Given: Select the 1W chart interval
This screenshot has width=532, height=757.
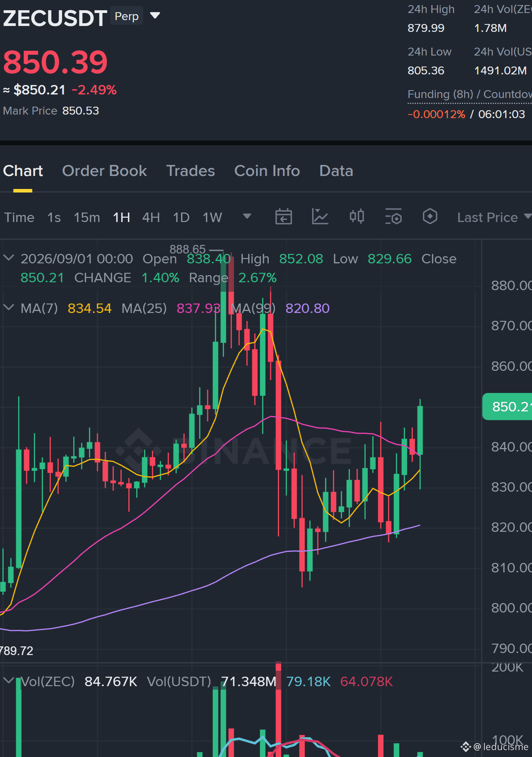Looking at the screenshot, I should pos(212,217).
